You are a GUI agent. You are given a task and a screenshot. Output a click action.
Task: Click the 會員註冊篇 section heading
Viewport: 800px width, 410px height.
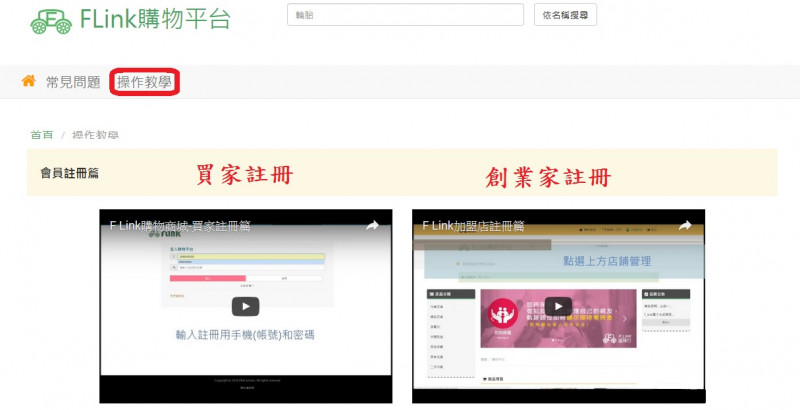pos(70,173)
